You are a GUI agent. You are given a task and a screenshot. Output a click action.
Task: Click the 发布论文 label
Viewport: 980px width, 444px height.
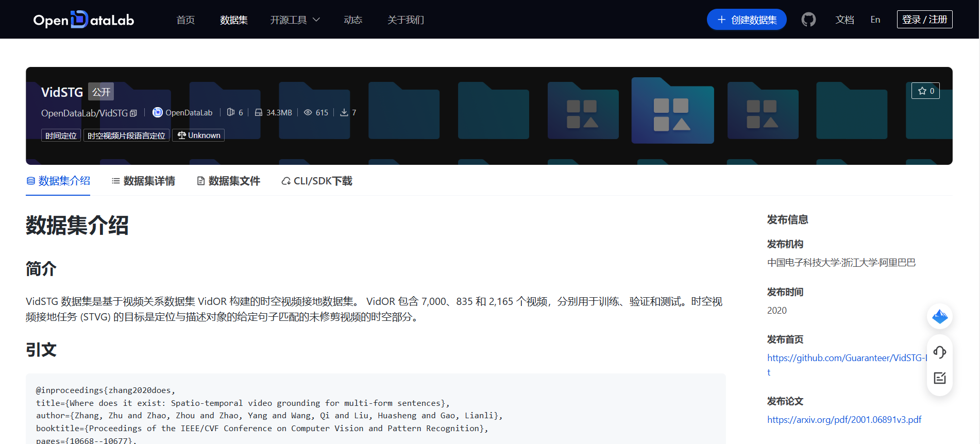[x=785, y=401]
